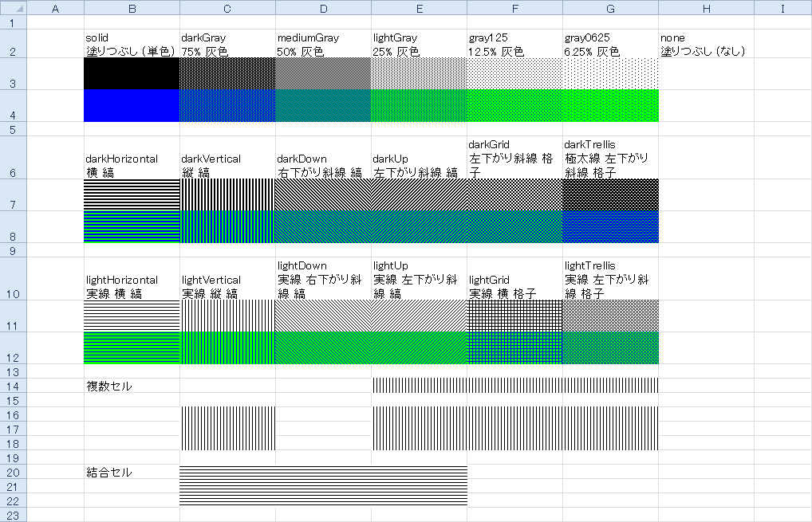Click the row 1 header
This screenshot has height=522, width=812.
pos(14,22)
